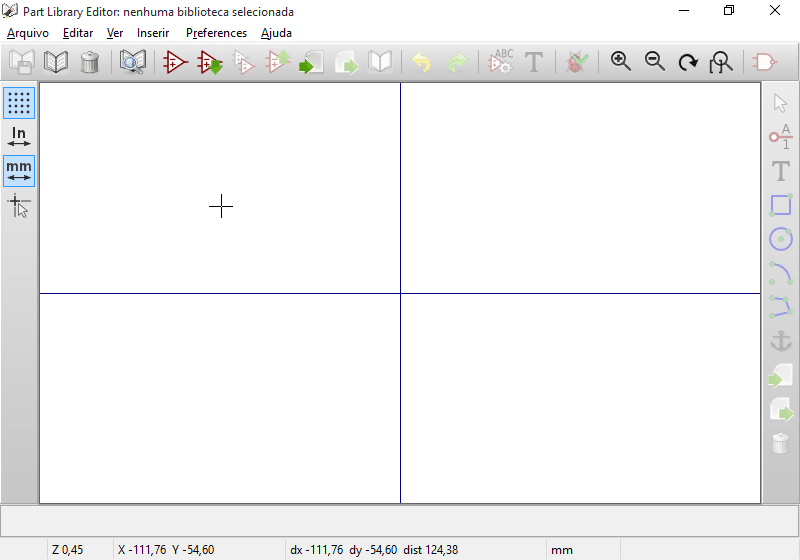Viewport: 800px width, 560px height.
Task: Click the canvas origin where the axes cross
Action: click(400, 293)
